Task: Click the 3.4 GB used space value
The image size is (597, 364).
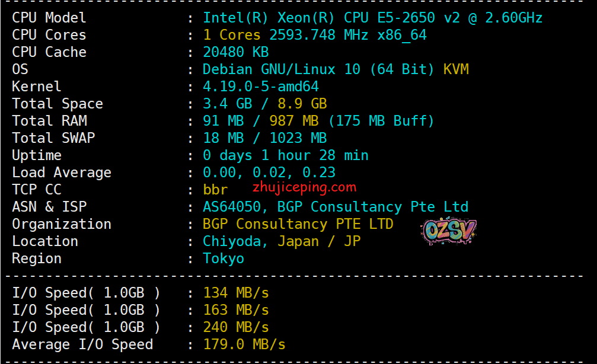Action: coord(227,104)
